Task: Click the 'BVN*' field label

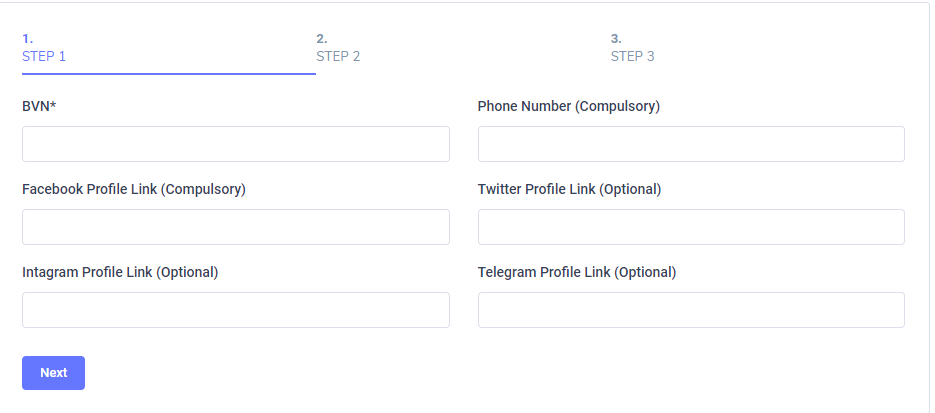Action: point(39,106)
